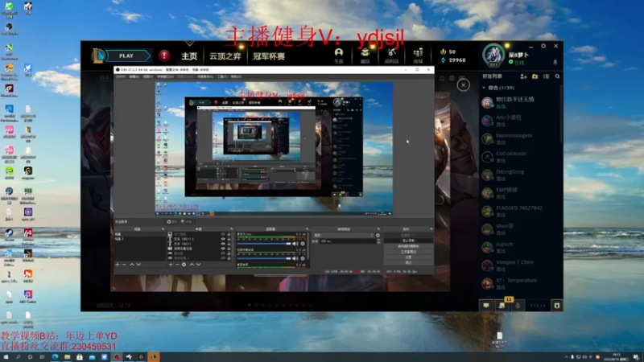
Task: Click the summoner avatar portrait
Action: pos(493,55)
